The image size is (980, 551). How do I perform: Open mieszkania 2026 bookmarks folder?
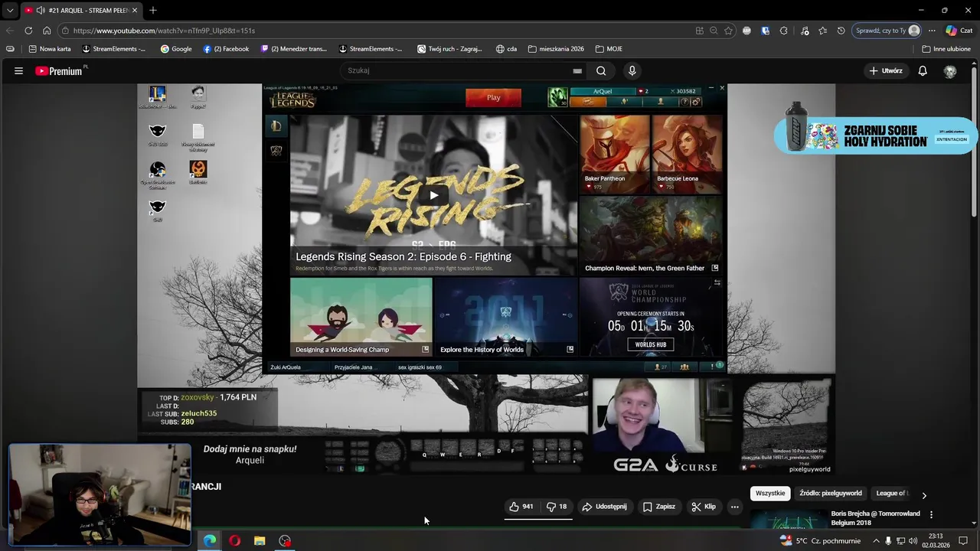pos(555,48)
